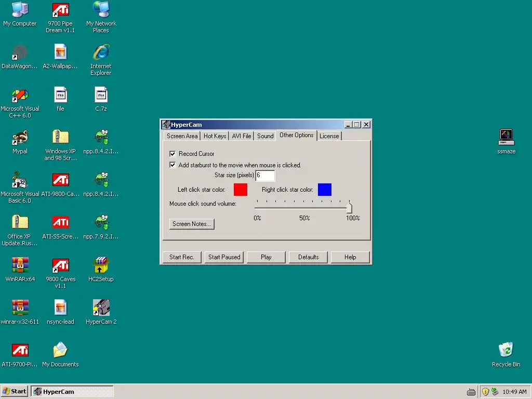Launch 9800 Caves v1.1 shortcut

60,274
